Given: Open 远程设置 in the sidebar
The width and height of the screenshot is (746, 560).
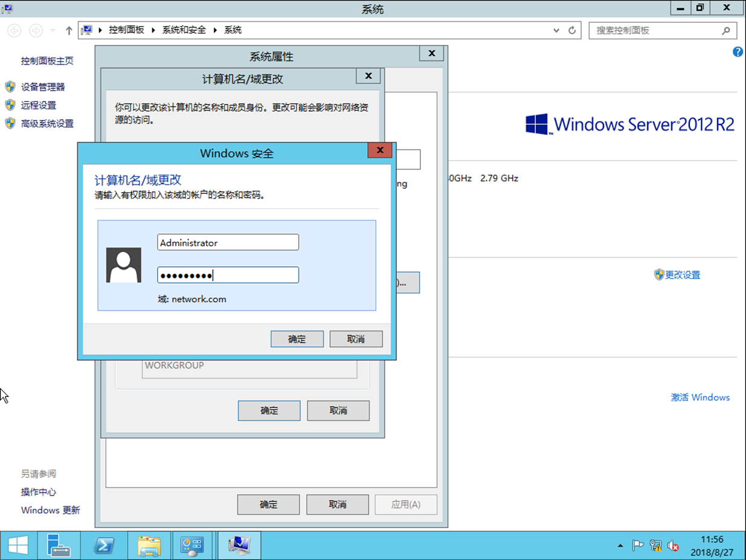Looking at the screenshot, I should tap(38, 105).
